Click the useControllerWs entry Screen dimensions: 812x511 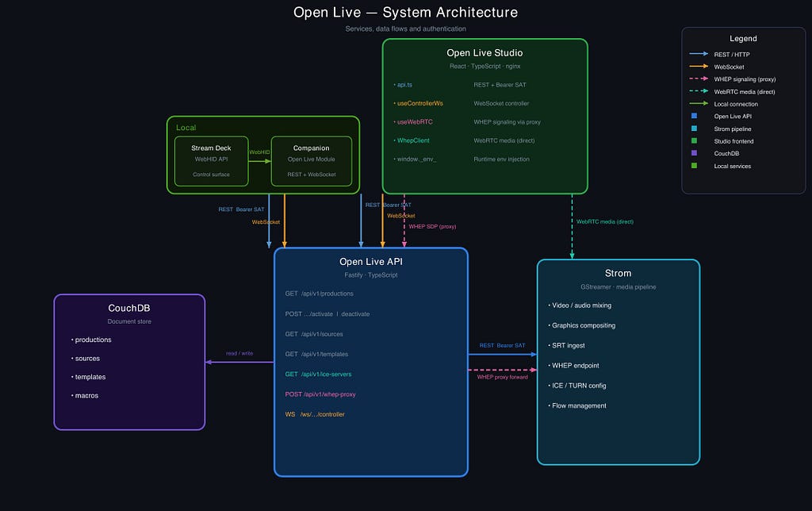point(419,104)
